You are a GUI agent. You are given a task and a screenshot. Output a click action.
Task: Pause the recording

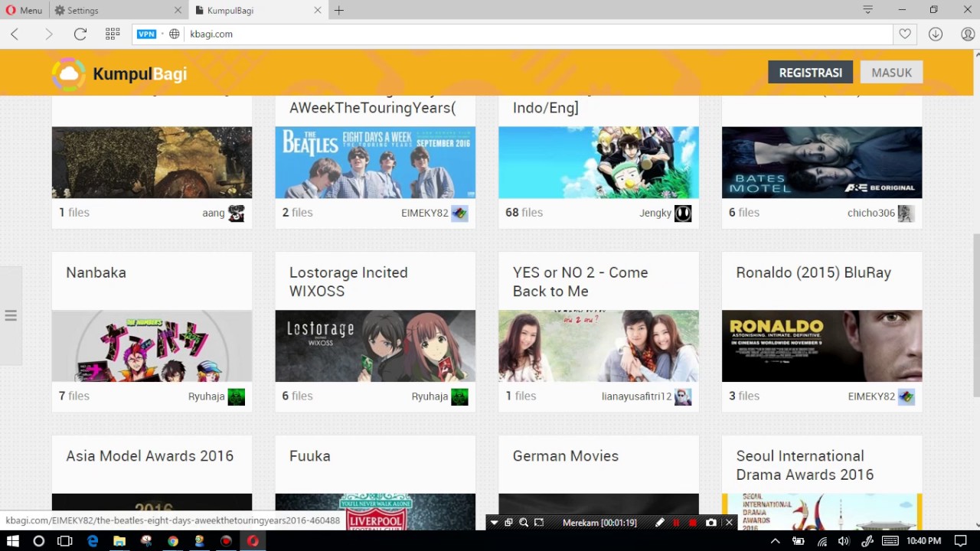click(x=676, y=523)
